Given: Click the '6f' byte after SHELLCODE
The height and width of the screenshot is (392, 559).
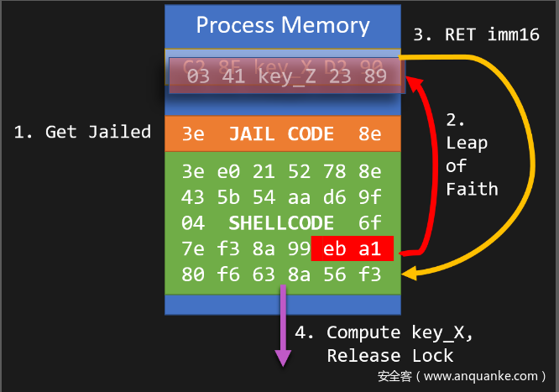Looking at the screenshot, I should tap(370, 223).
